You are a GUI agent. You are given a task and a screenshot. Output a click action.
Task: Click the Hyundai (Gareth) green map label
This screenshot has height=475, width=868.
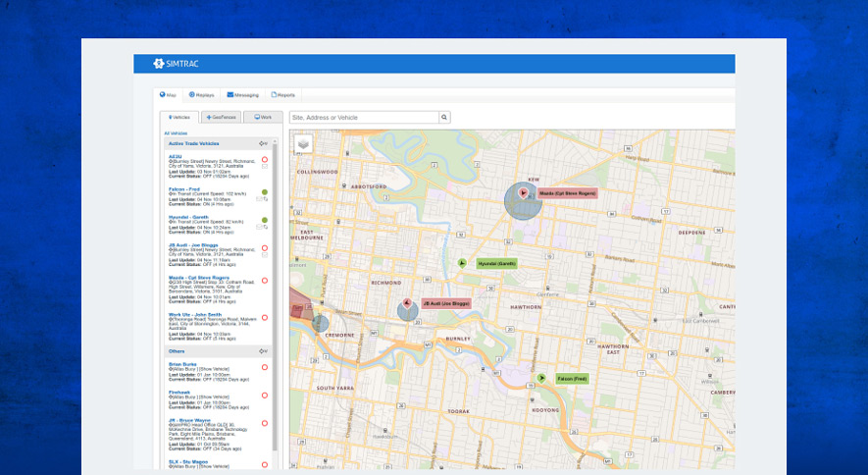pos(496,264)
